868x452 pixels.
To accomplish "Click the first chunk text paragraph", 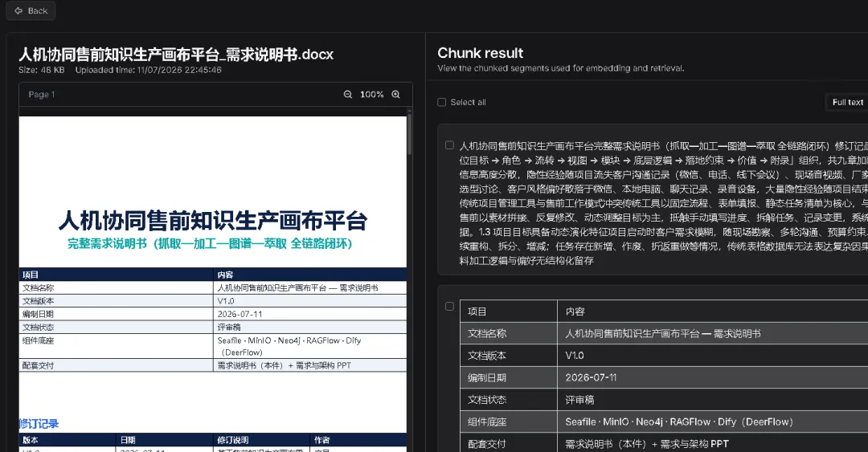I will 663,203.
